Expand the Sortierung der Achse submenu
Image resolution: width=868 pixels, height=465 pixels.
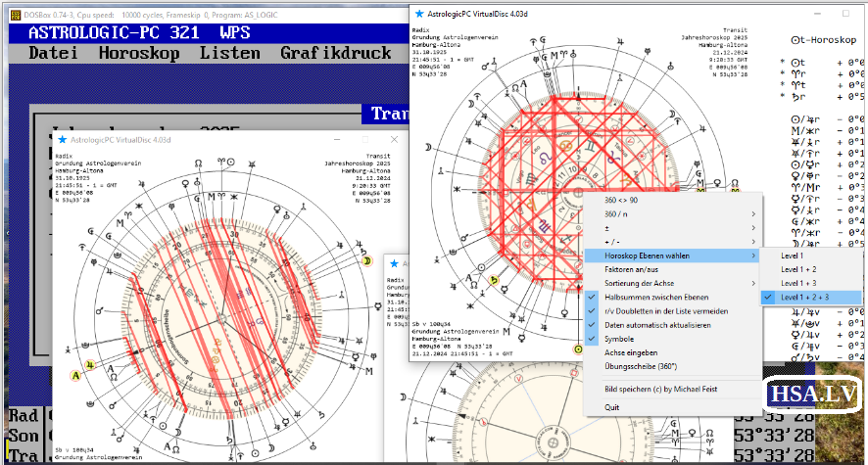coord(646,283)
